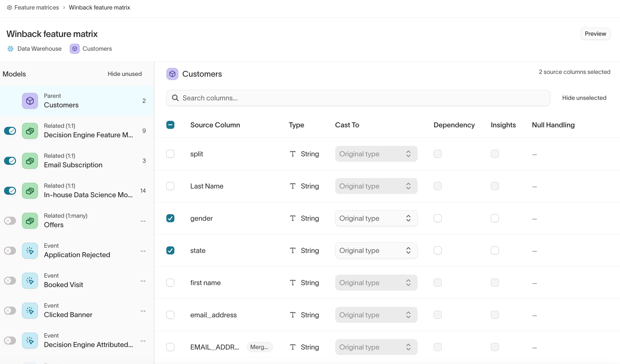This screenshot has width=620, height=364.
Task: Select the Parent Customers model row
Action: (x=77, y=101)
